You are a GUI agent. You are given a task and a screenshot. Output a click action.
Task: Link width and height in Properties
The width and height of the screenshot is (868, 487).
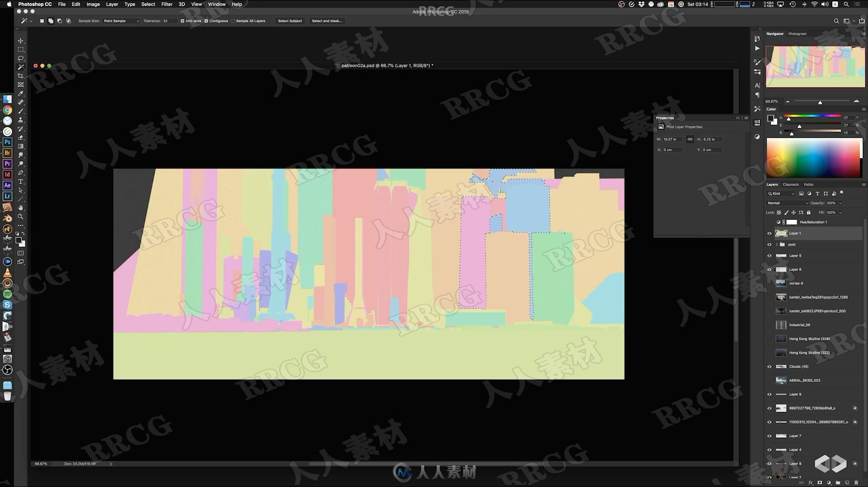pos(690,139)
